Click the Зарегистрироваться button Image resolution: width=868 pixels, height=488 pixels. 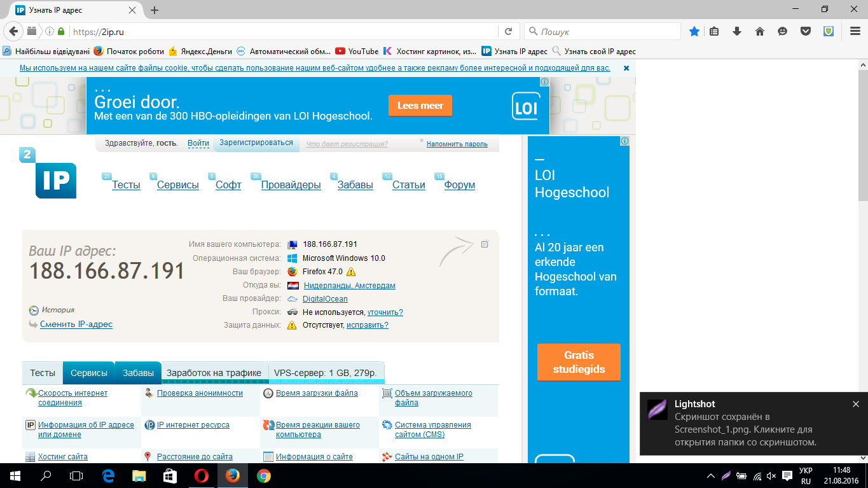(x=256, y=143)
